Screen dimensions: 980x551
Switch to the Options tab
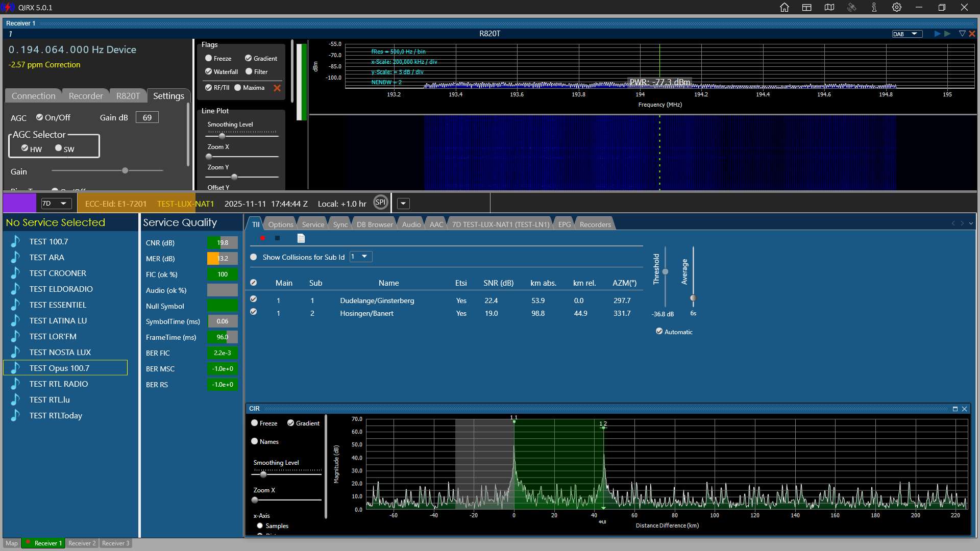point(281,224)
